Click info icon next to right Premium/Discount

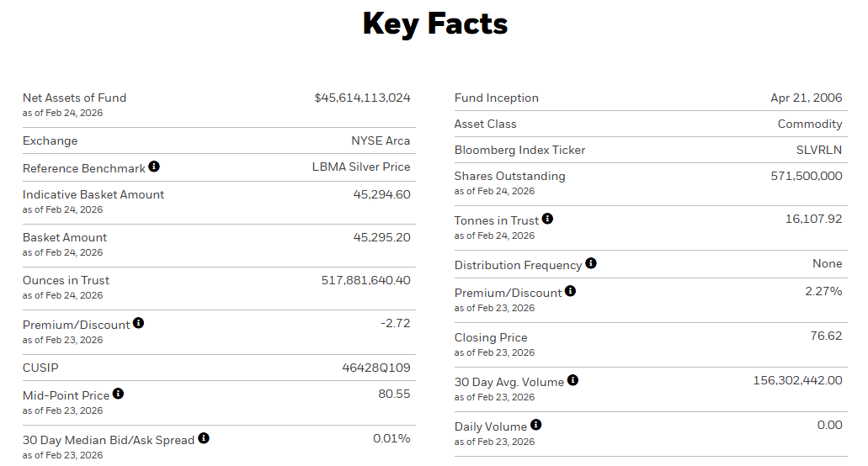570,291
